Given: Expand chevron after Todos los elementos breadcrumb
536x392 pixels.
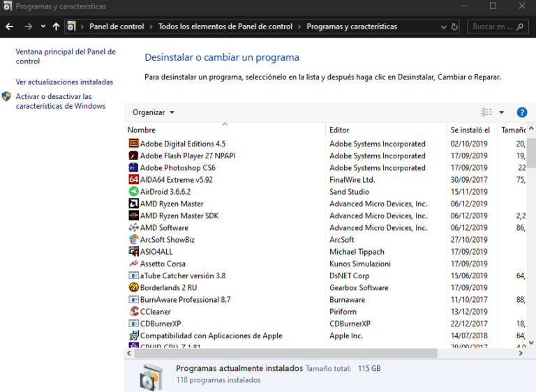Looking at the screenshot, I should (299, 27).
